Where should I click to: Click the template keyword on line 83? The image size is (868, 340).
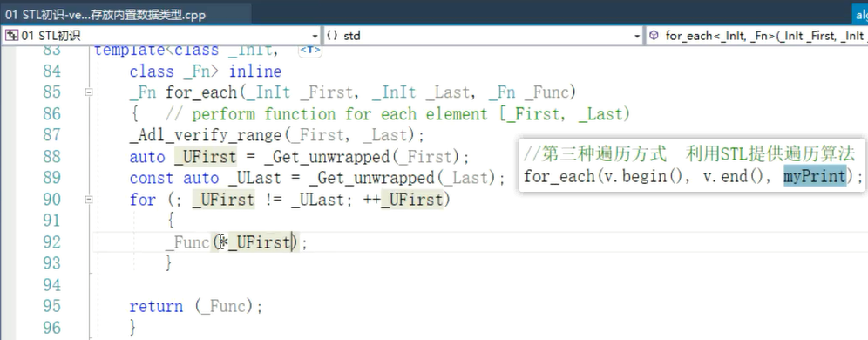[130, 50]
